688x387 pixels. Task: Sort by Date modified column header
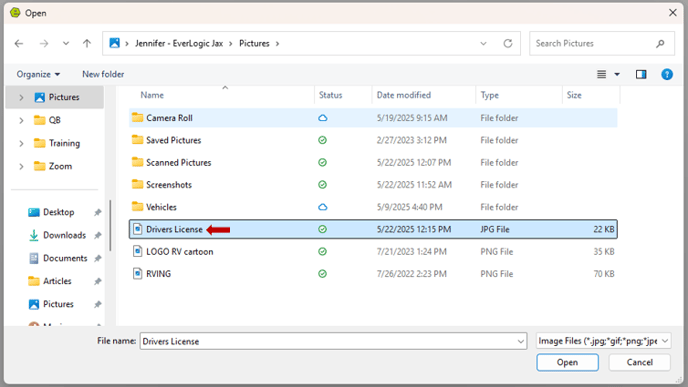tap(404, 95)
